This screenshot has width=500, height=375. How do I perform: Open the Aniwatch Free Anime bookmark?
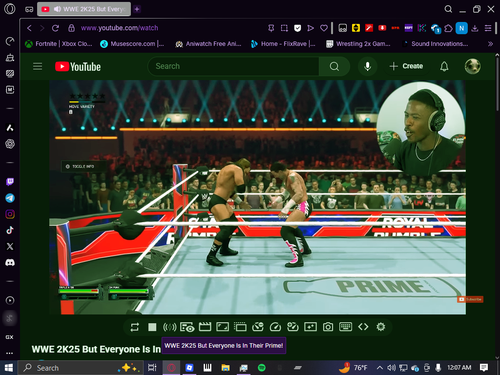click(208, 44)
